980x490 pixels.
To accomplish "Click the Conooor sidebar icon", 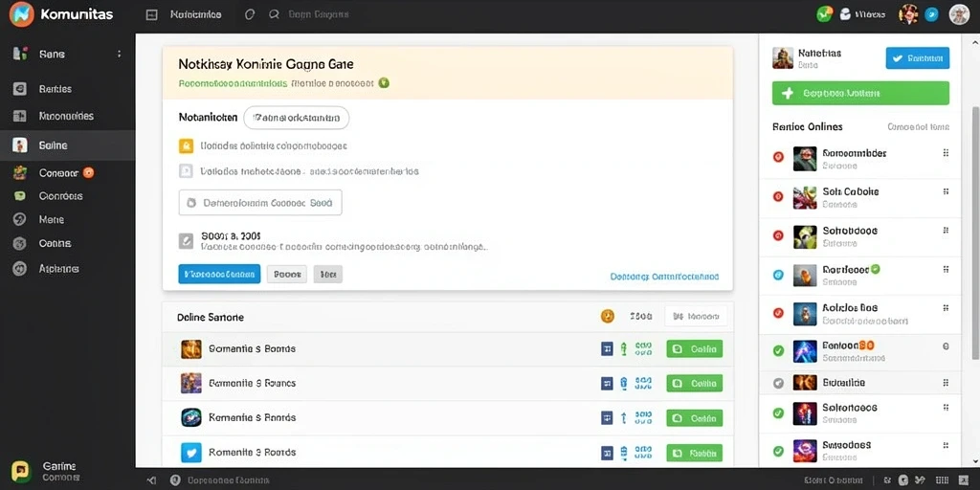I will point(20,172).
